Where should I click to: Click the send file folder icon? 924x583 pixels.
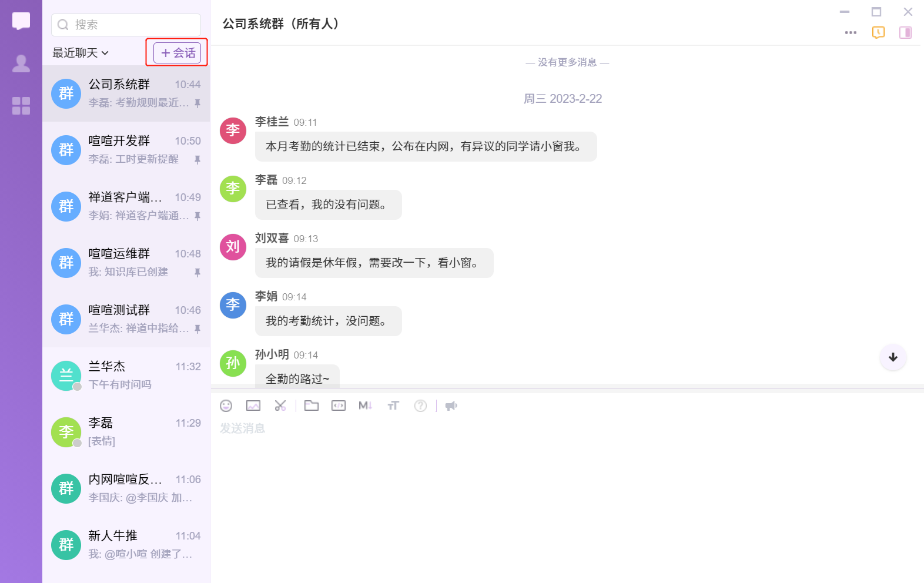coord(312,406)
